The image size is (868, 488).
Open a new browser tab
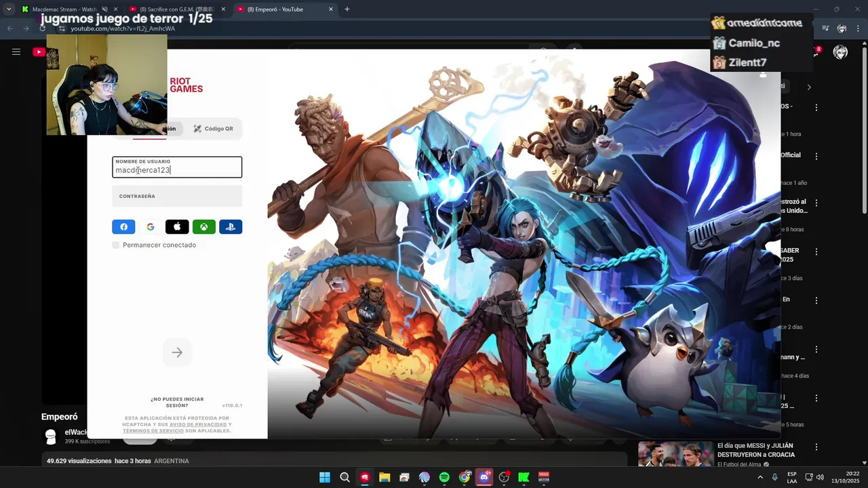point(347,9)
